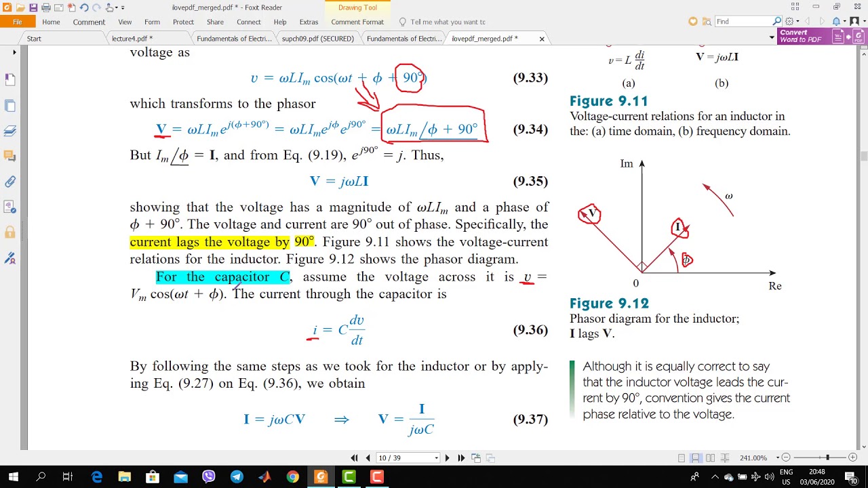The width and height of the screenshot is (868, 488).
Task: Select the hand tool in title bar
Action: pos(111,7)
